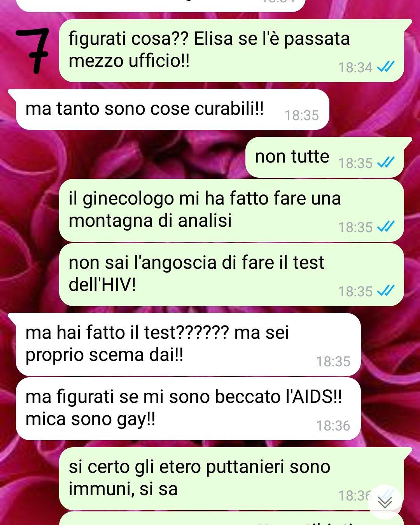Tap the partially visible bubble at top
Screen dimensions: 420x525
click(161, 5)
